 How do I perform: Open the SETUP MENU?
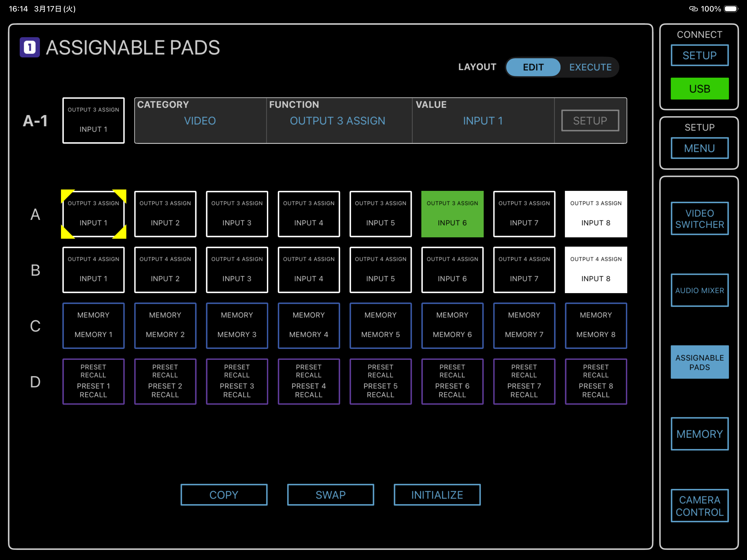[x=699, y=148]
